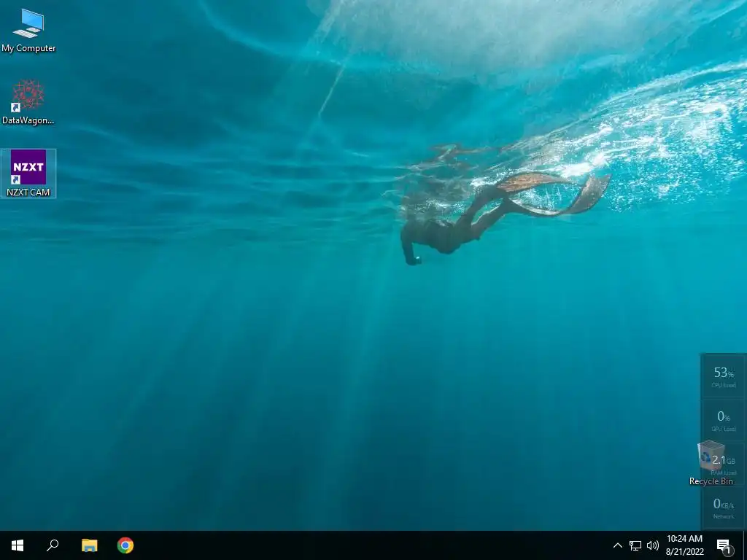Select the DataWagon desktop shortcut

[x=28, y=102]
